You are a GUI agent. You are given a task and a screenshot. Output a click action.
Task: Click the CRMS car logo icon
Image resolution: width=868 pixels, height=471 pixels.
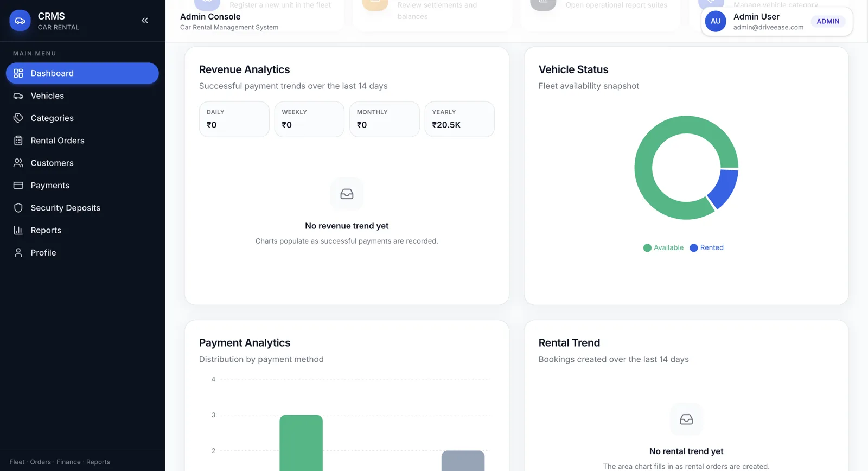(20, 21)
